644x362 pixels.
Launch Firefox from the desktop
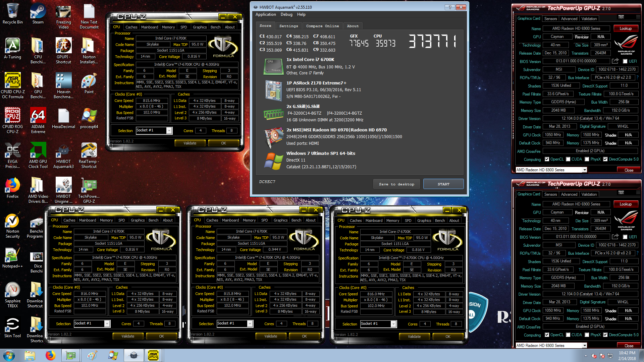(x=13, y=188)
